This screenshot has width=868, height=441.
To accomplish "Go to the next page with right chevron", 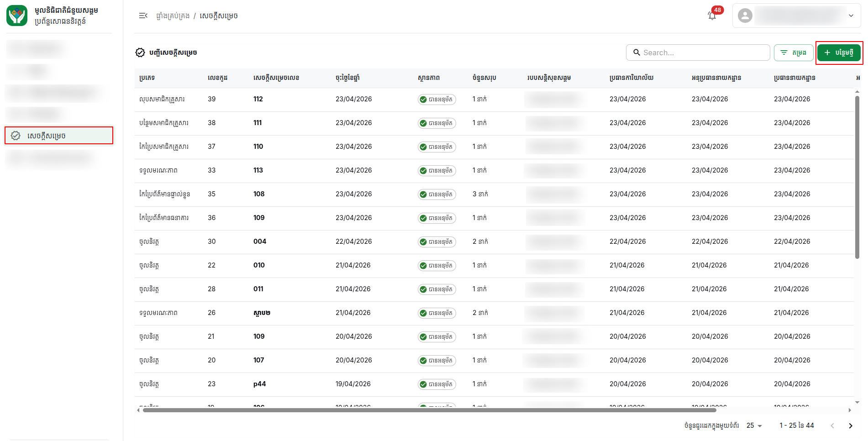I will [x=851, y=425].
